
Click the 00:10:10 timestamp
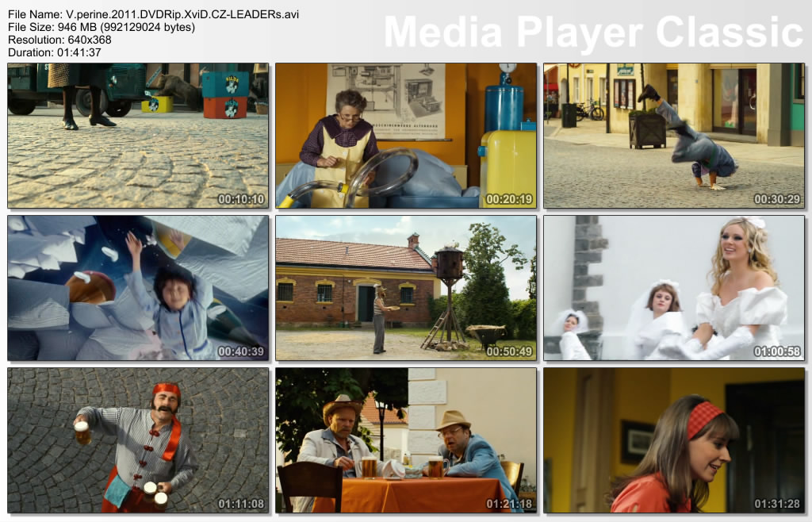(241, 199)
